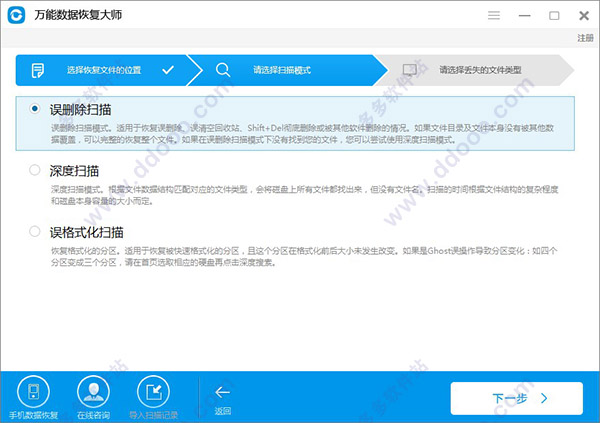
Task: Click the 误删除扫描模式 description paragraph
Action: point(302,134)
